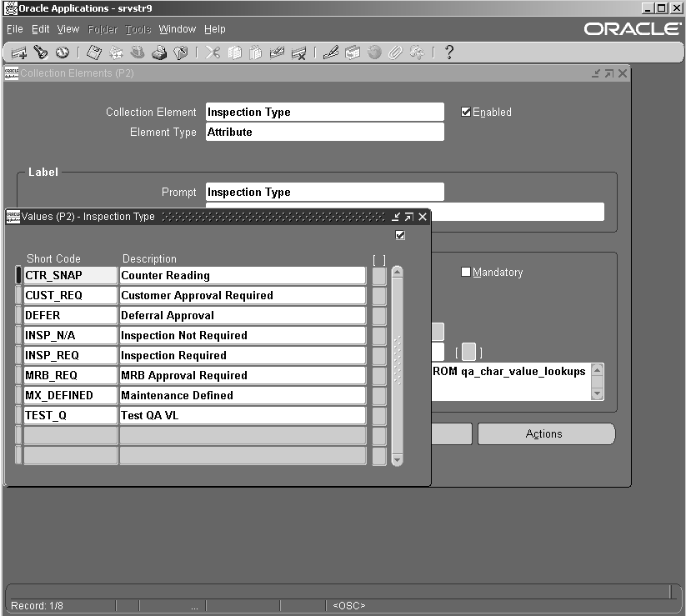This screenshot has width=686, height=616.
Task: Select the MRB_REQ short code cell
Action: [x=71, y=375]
